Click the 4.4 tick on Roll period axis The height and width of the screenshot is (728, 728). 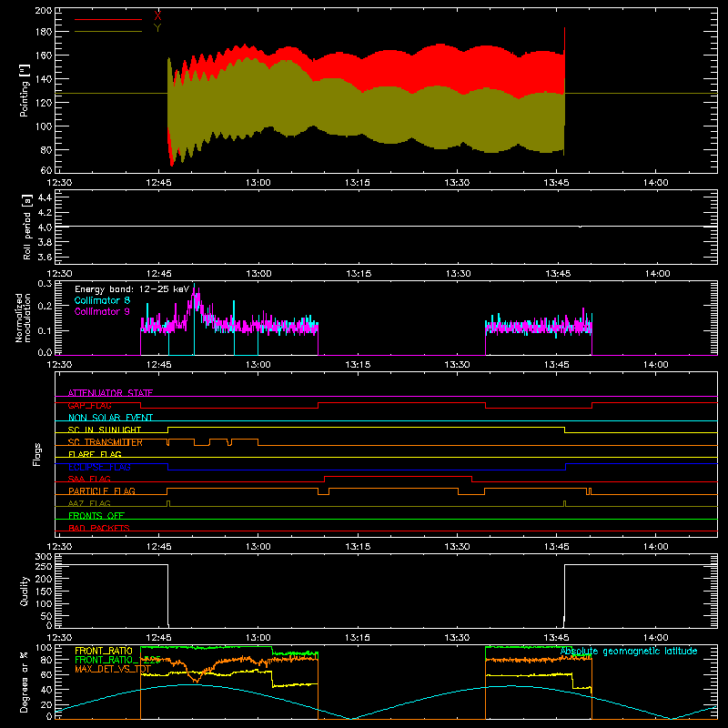(x=45, y=197)
